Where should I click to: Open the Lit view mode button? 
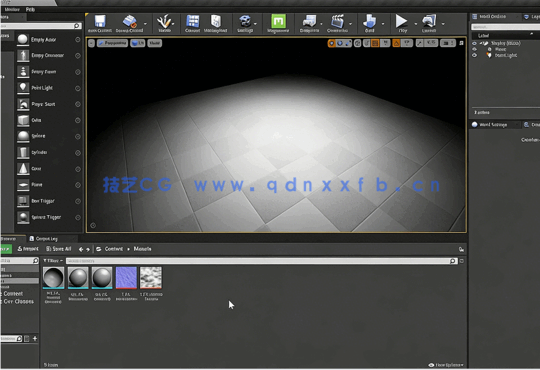[138, 43]
